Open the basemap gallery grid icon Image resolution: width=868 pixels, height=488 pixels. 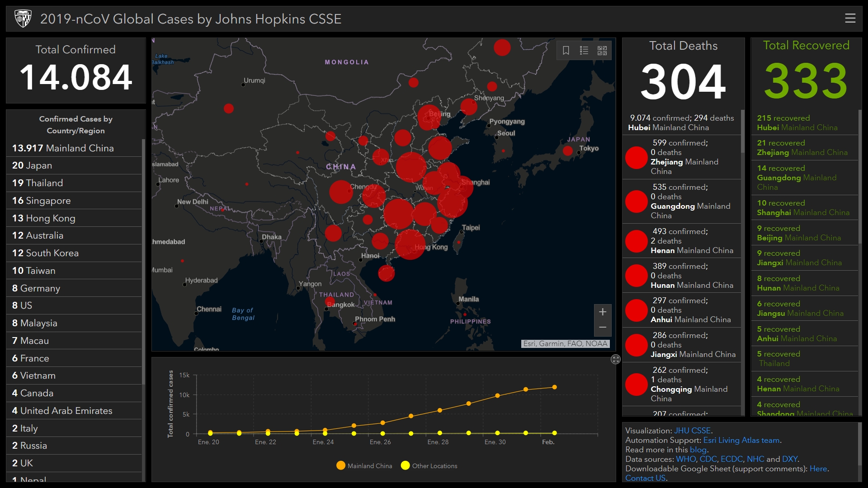[x=602, y=50]
